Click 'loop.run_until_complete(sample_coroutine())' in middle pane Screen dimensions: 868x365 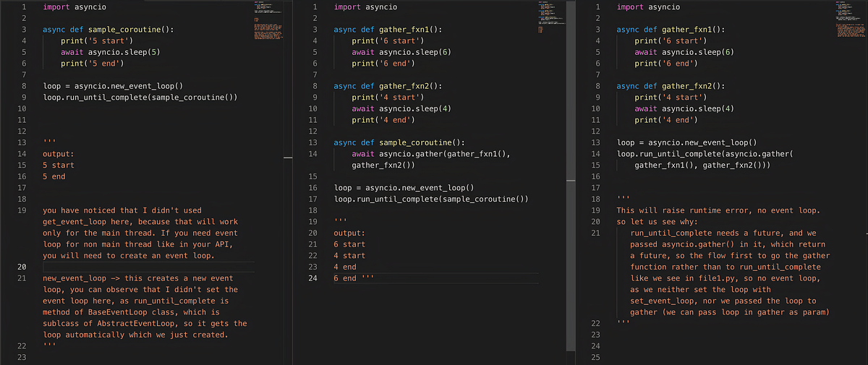[x=430, y=199]
